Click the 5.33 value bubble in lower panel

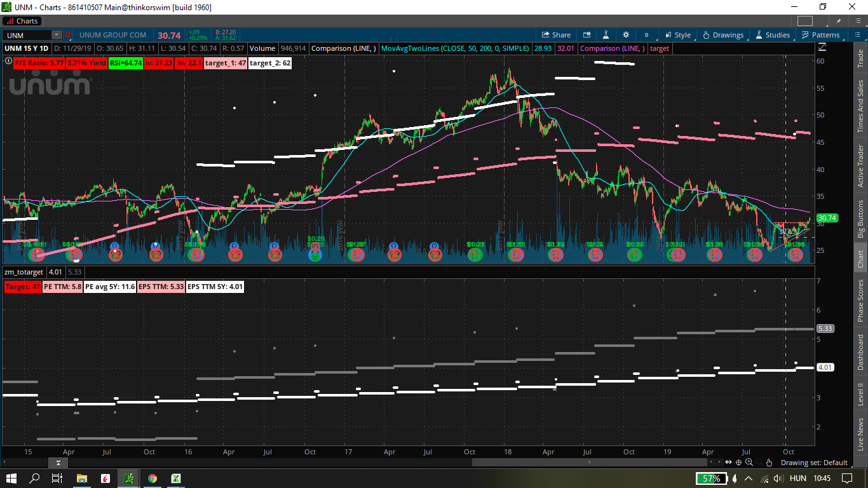pos(825,329)
